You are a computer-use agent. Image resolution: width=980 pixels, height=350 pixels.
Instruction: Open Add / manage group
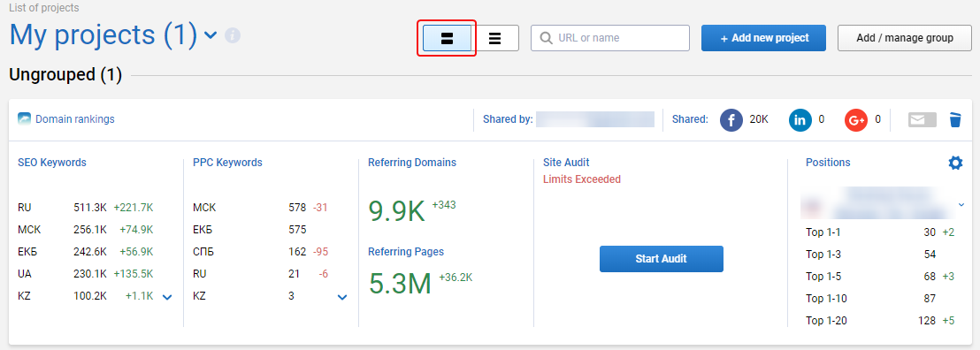[904, 38]
